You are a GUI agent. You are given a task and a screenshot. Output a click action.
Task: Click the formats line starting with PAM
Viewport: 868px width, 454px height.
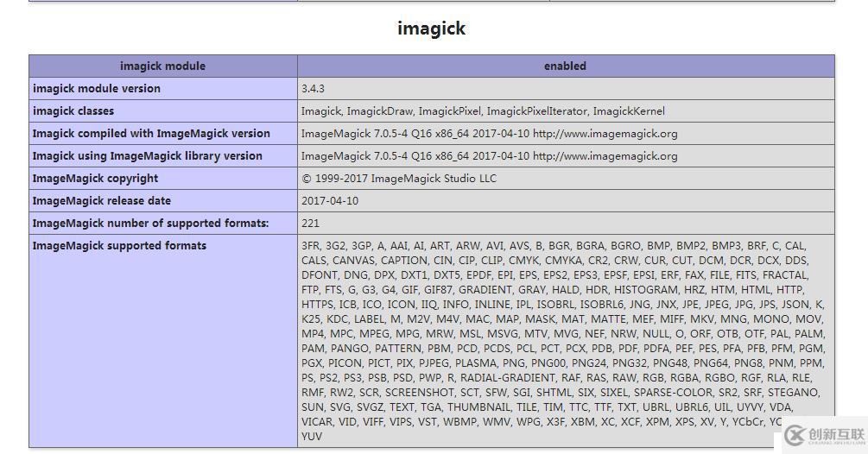tap(563, 349)
